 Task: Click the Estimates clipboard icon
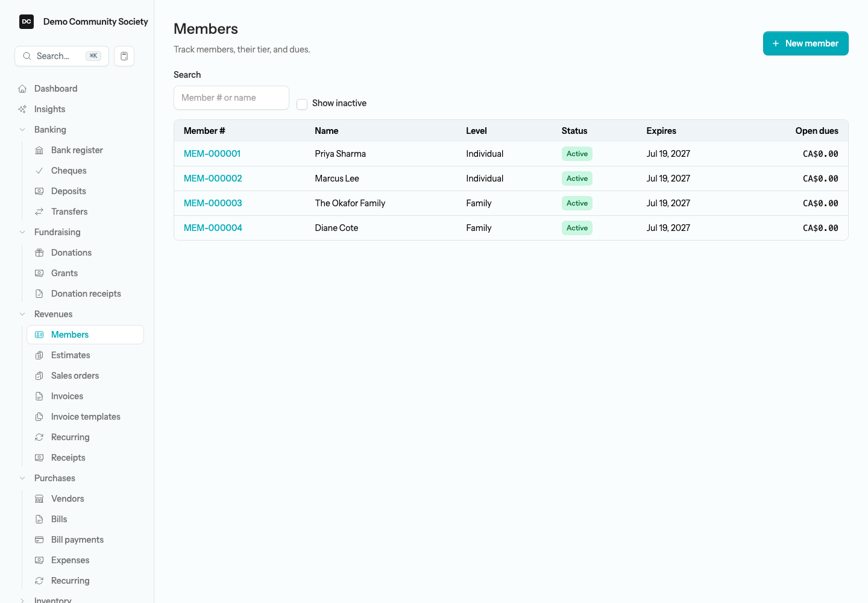pyautogui.click(x=39, y=355)
